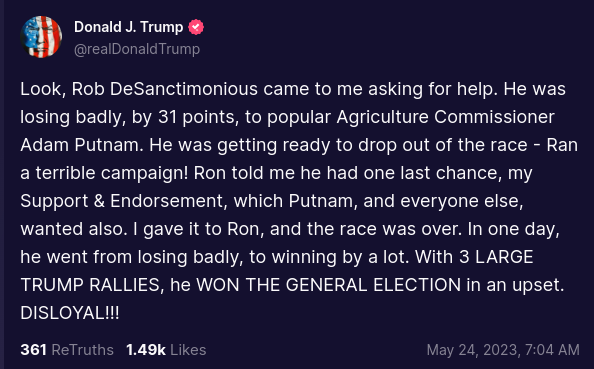
Task: Click the WON THE GENERAL ELECTION text
Action: point(328,285)
